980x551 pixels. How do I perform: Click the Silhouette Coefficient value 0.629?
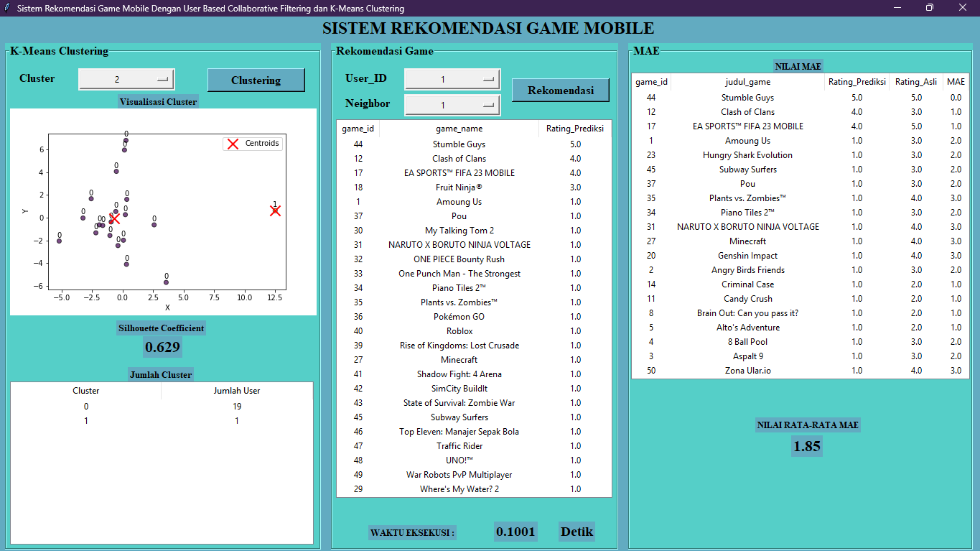coord(162,346)
